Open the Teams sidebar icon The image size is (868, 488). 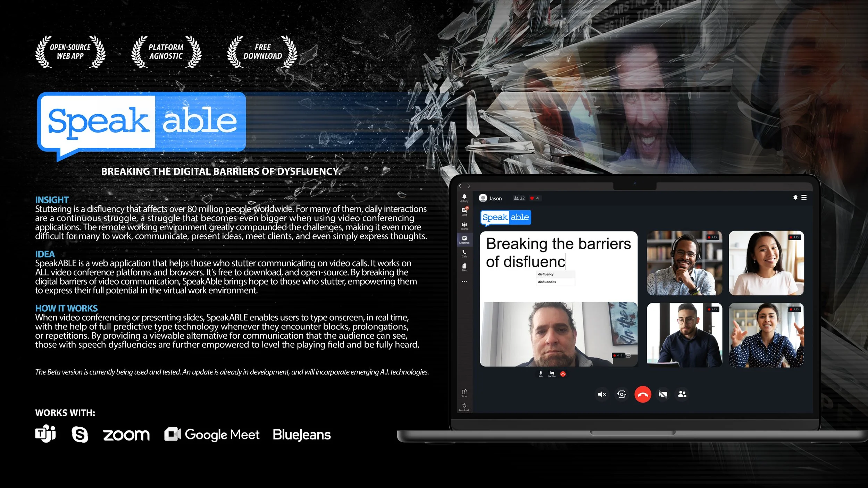pyautogui.click(x=464, y=226)
